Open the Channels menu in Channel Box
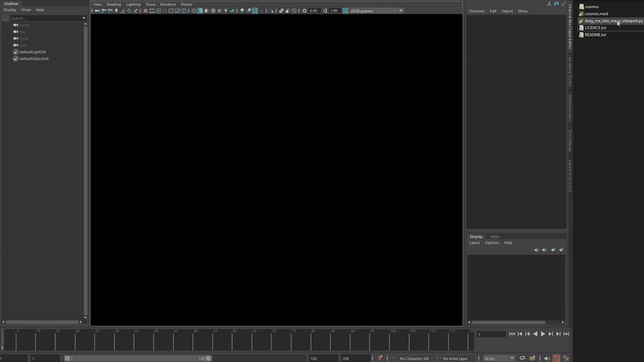This screenshot has width=644, height=362. [477, 11]
